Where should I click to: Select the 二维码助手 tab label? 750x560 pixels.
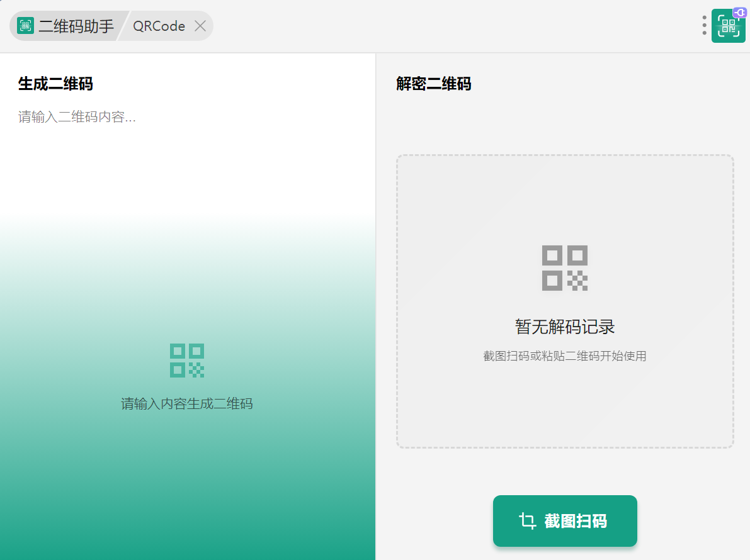(x=76, y=26)
